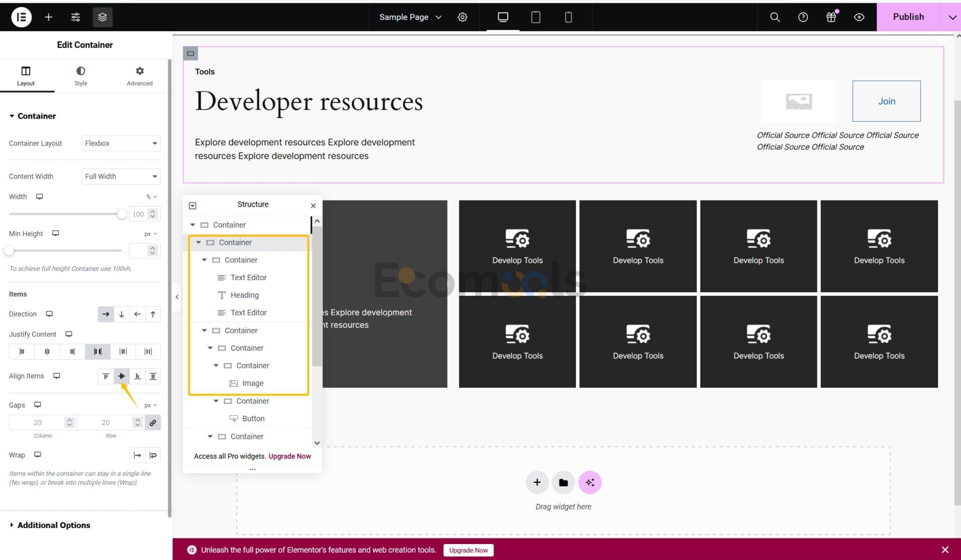Image resolution: width=961 pixels, height=560 pixels.
Task: Set direction to row reversed (left arrow)
Action: tap(137, 314)
